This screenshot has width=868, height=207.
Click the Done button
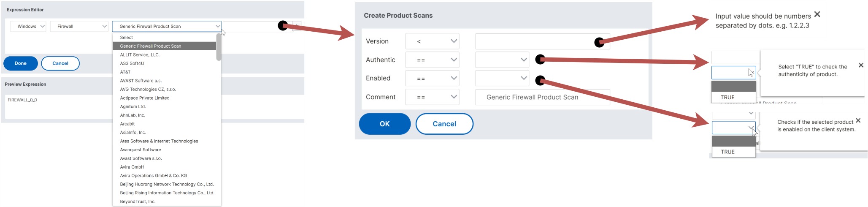coord(21,63)
